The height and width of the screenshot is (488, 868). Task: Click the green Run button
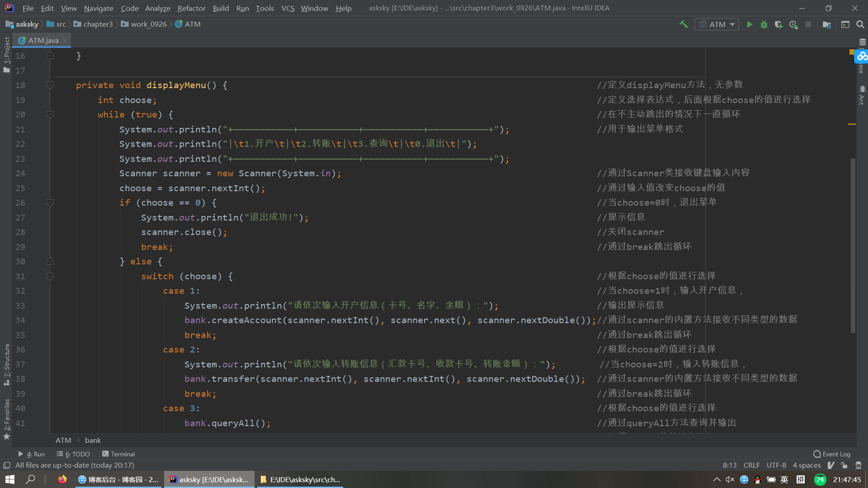click(750, 24)
